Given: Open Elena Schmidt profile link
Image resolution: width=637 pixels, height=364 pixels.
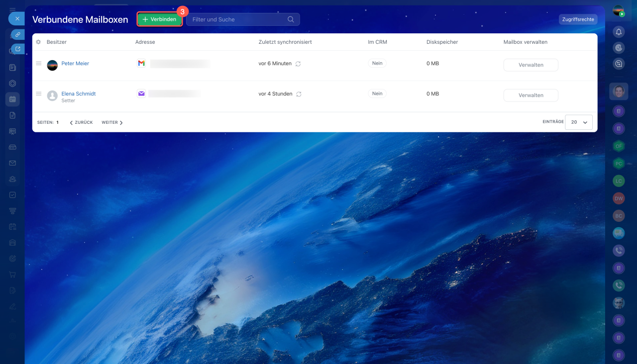Looking at the screenshot, I should 79,93.
